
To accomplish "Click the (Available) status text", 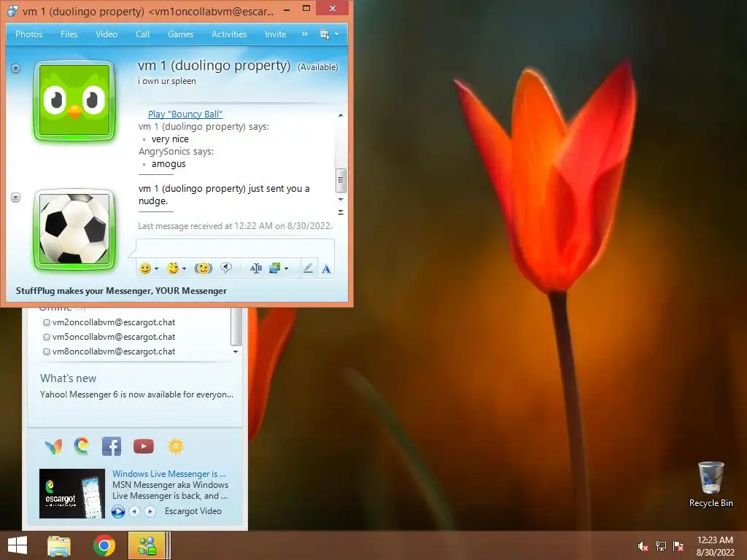I will 318,67.
